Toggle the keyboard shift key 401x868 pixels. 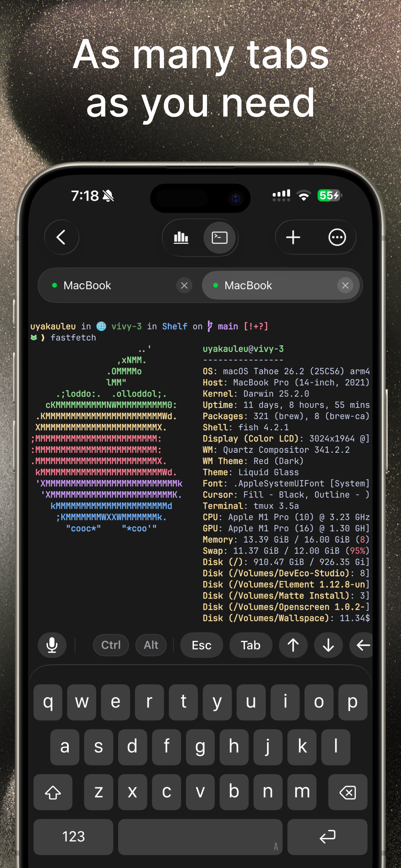point(53,792)
